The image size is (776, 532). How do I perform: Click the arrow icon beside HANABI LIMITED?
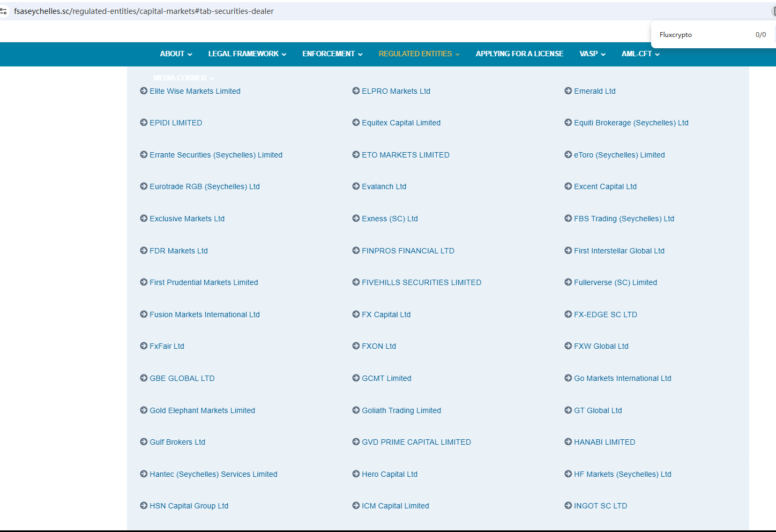568,442
